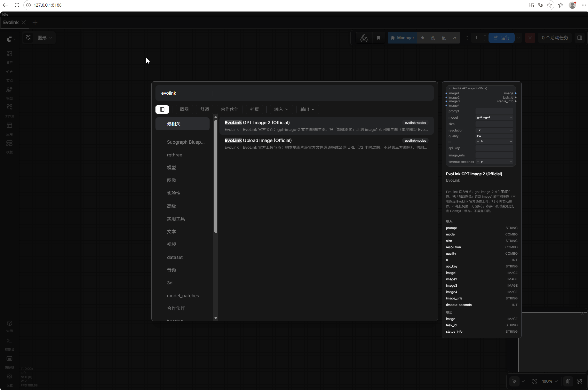Click the workflow graph icon beside 图形
Image resolution: width=588 pixels, height=390 pixels.
click(28, 38)
